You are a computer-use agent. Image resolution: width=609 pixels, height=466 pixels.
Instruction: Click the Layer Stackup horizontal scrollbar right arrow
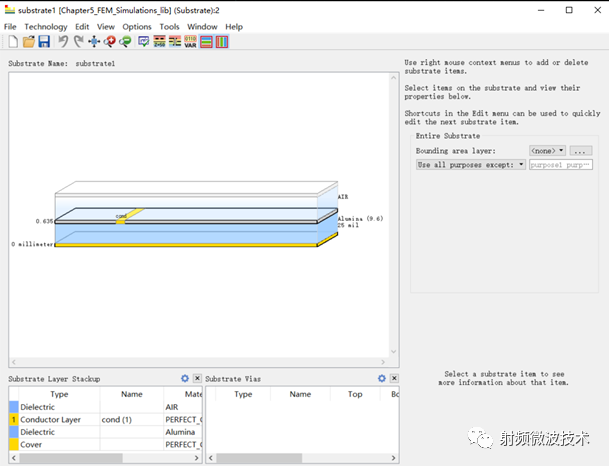point(197,458)
